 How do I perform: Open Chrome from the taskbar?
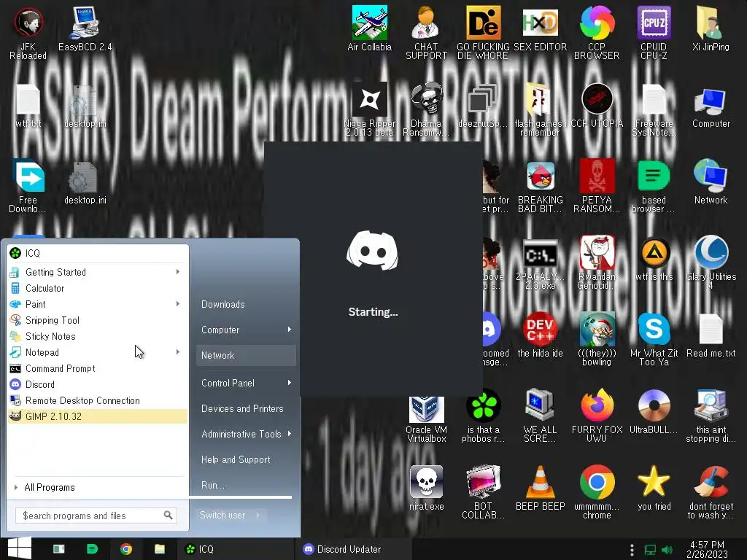pyautogui.click(x=125, y=549)
